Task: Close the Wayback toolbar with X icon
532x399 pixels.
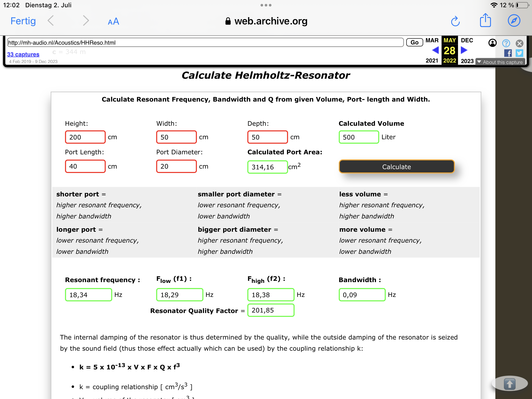Action: coord(520,43)
